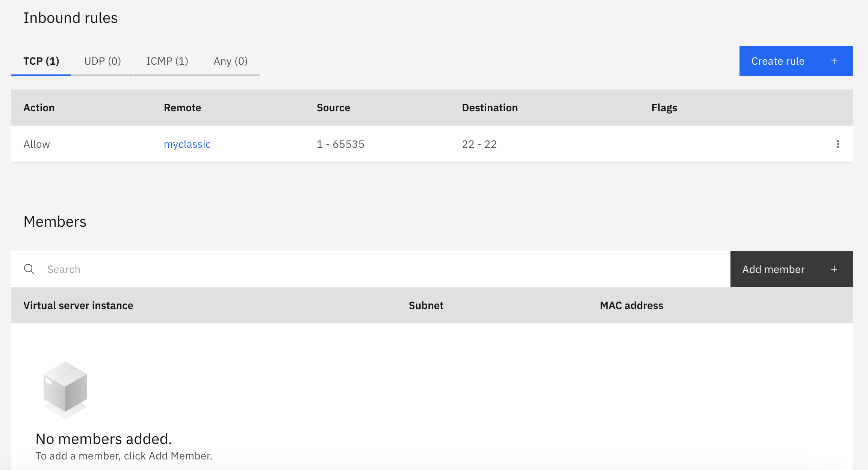The height and width of the screenshot is (470, 868).
Task: Click the Destination column header
Action: tap(490, 108)
